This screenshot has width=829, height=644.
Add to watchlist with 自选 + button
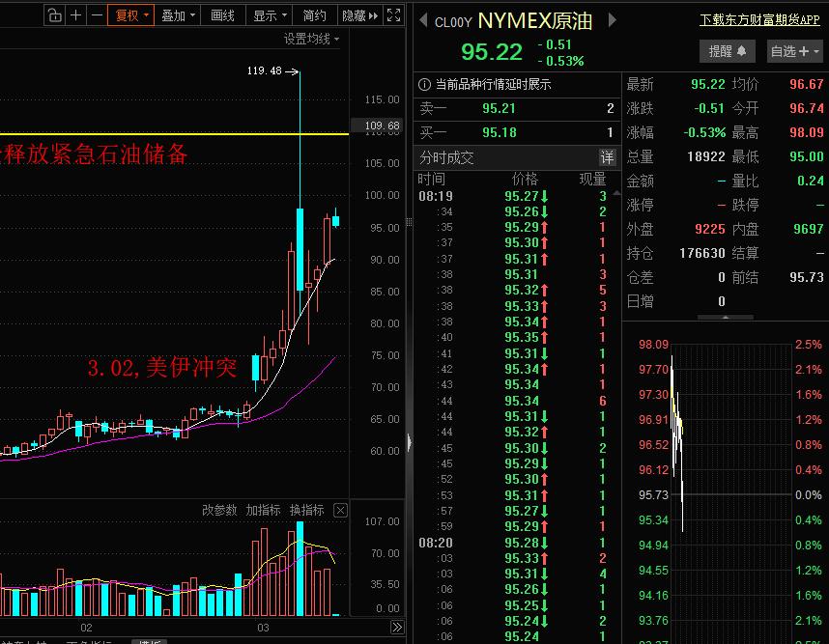(788, 51)
